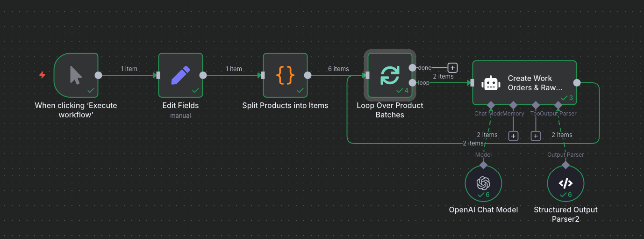Click the 'Output Parser' label above parser node
644x239 pixels.
click(x=565, y=155)
